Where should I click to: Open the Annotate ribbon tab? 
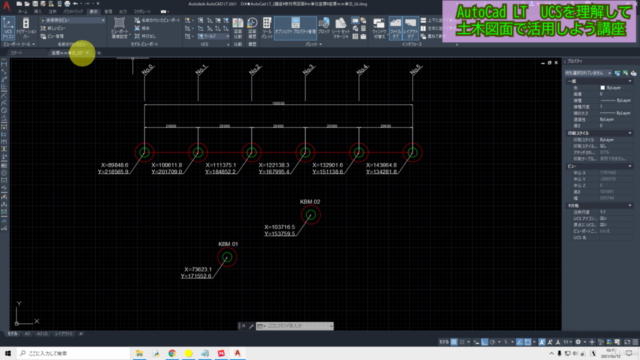coord(52,11)
